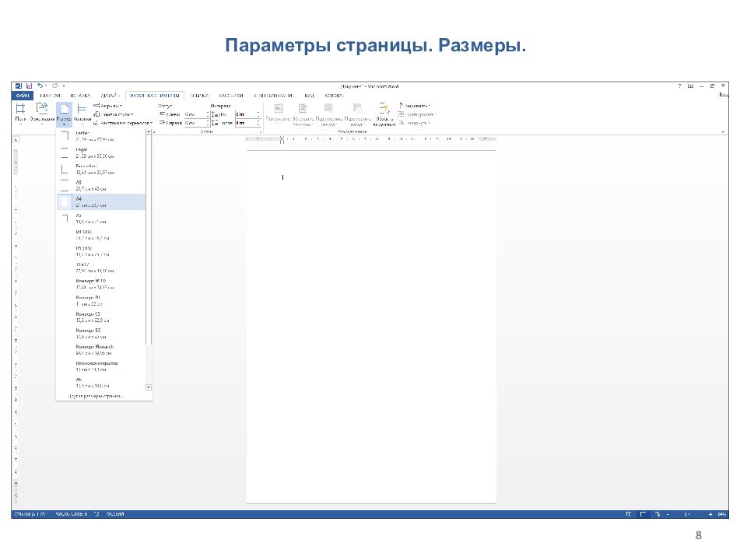This screenshot has height=560, width=747.
Task: Click the Обтекание текстом (Wrap Text) icon
Action: pyautogui.click(x=303, y=109)
